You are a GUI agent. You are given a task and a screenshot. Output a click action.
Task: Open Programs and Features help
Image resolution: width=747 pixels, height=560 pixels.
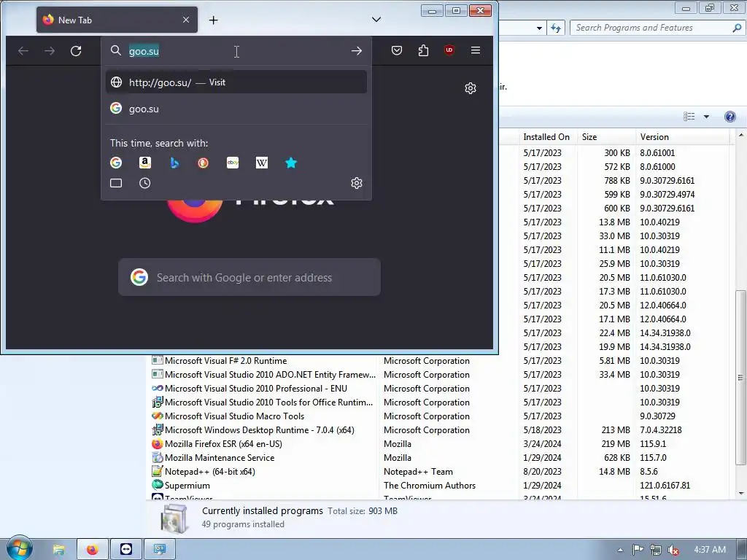pos(729,117)
